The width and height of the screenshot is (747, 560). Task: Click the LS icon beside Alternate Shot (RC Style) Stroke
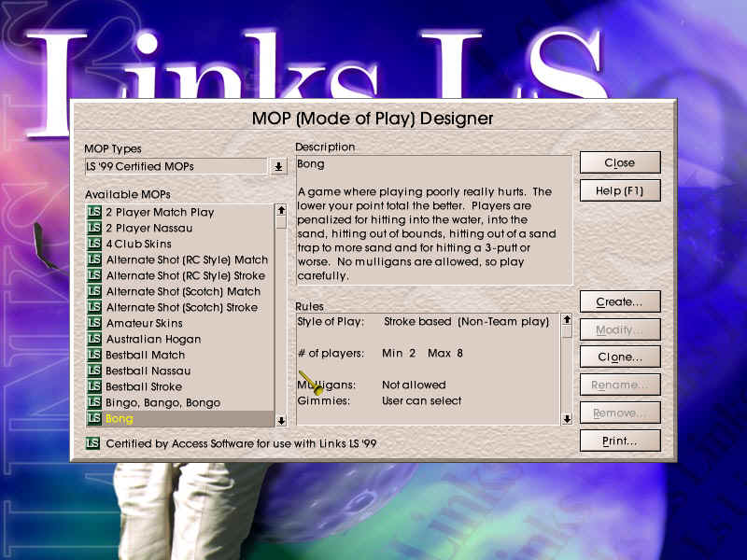tap(94, 275)
